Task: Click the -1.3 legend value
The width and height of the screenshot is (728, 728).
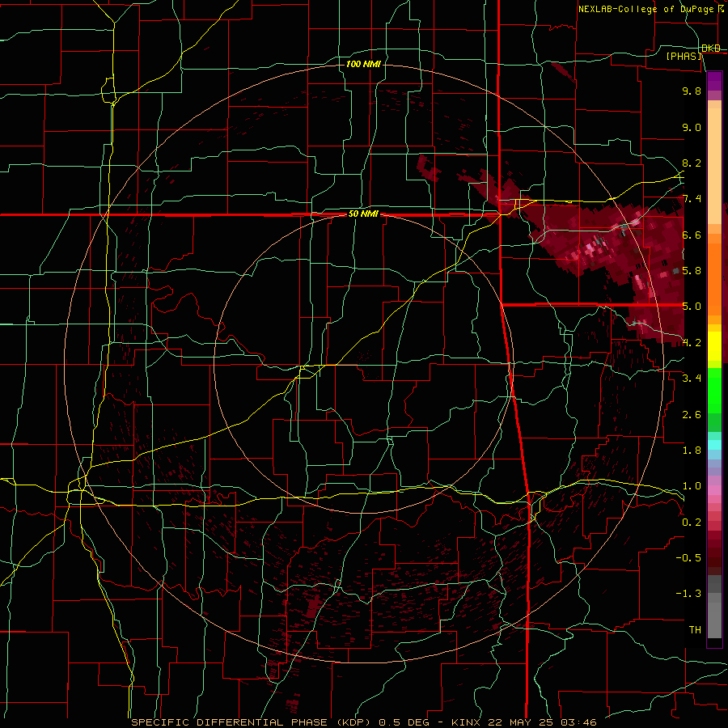Action: point(688,594)
